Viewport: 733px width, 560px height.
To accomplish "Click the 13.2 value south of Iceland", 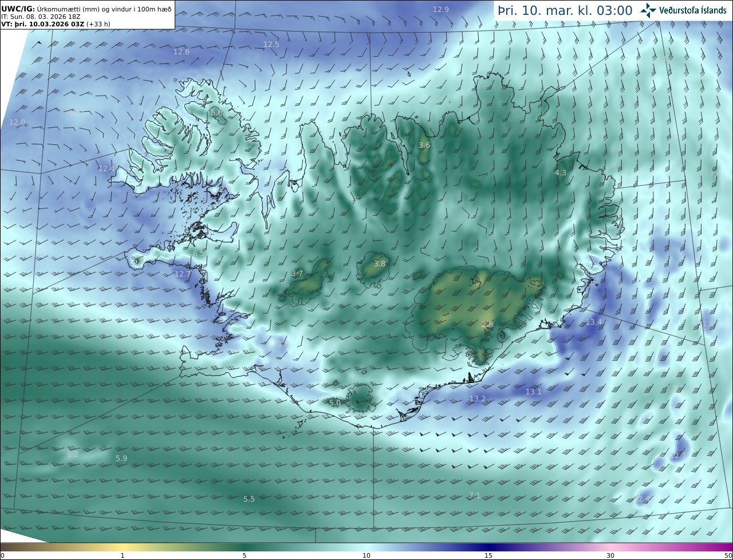I will pos(477,399).
